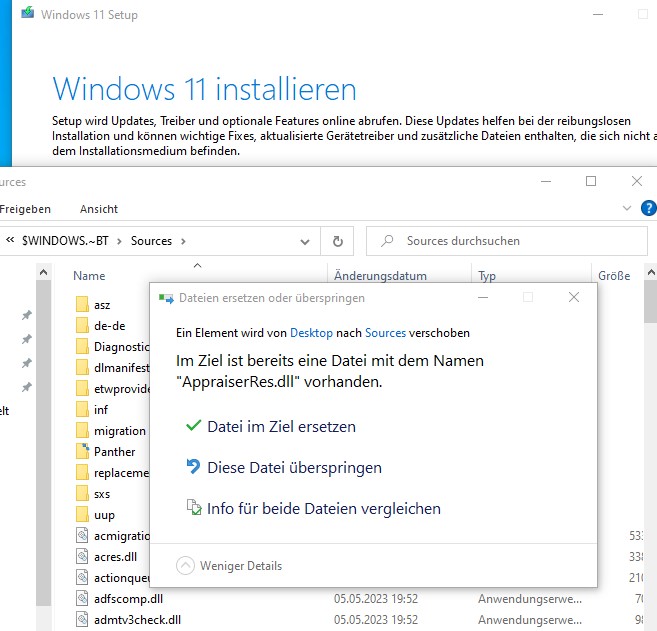
Task: Show hidden breadcrumb path via double chevron
Action: pyautogui.click(x=10, y=240)
